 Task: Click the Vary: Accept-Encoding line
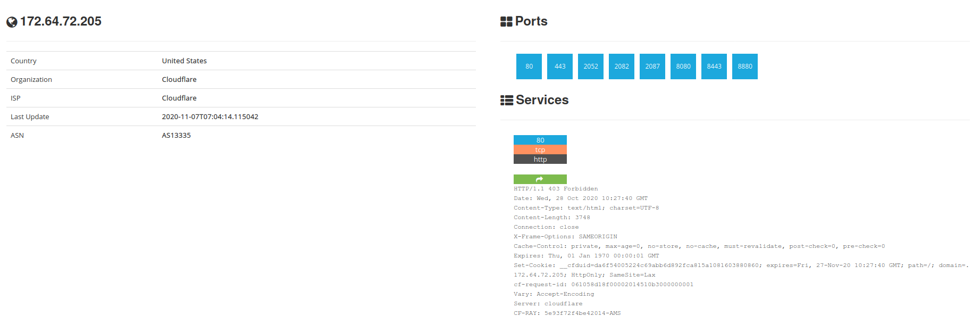[554, 294]
